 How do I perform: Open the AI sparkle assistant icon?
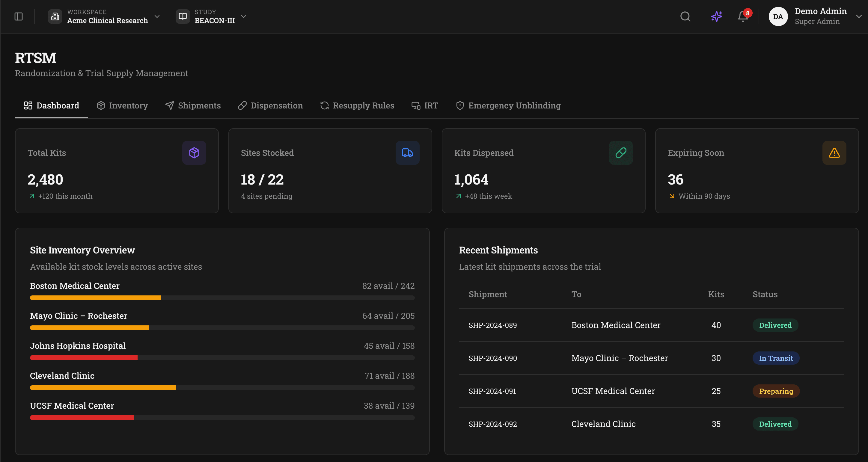point(717,16)
